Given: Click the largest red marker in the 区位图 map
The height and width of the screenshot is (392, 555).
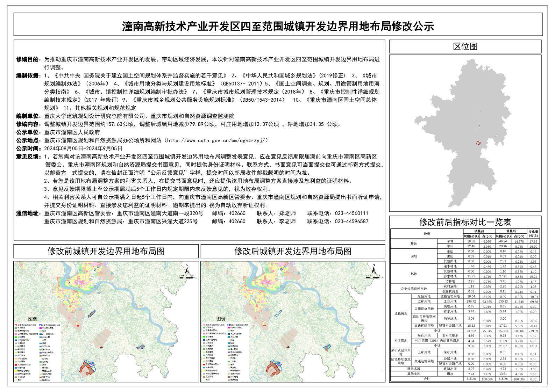Looking at the screenshot, I should click(478, 142).
